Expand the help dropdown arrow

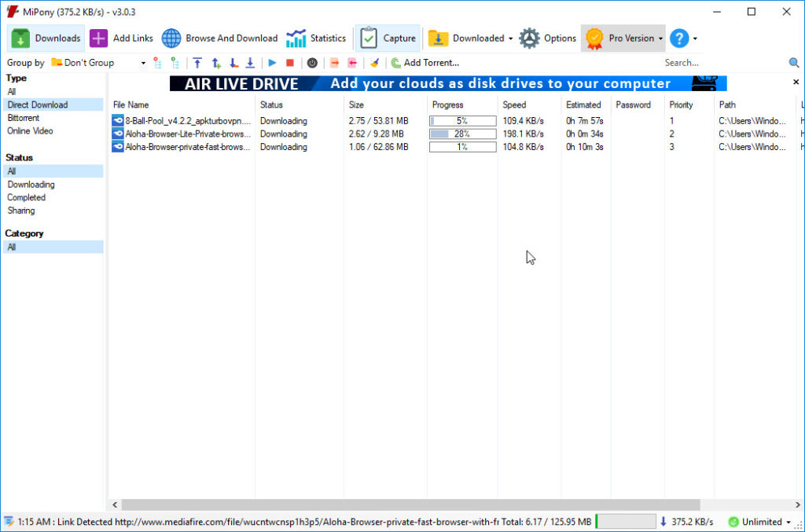695,39
